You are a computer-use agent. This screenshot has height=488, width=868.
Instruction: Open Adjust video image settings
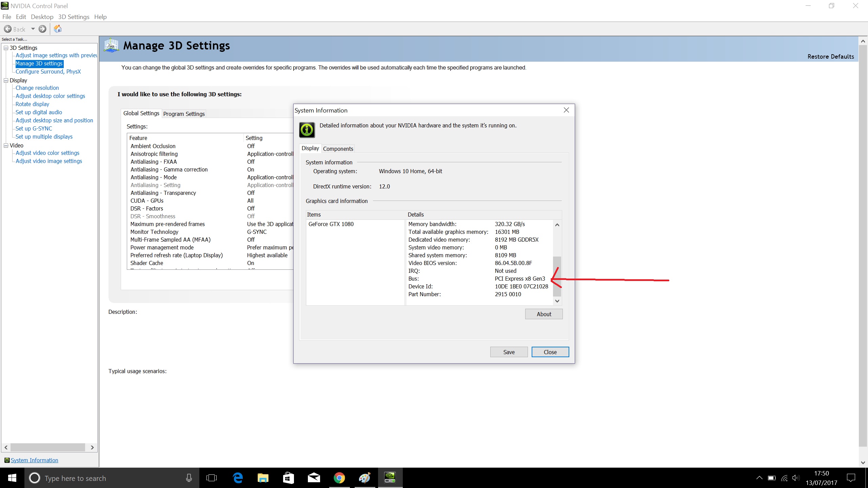tap(49, 161)
